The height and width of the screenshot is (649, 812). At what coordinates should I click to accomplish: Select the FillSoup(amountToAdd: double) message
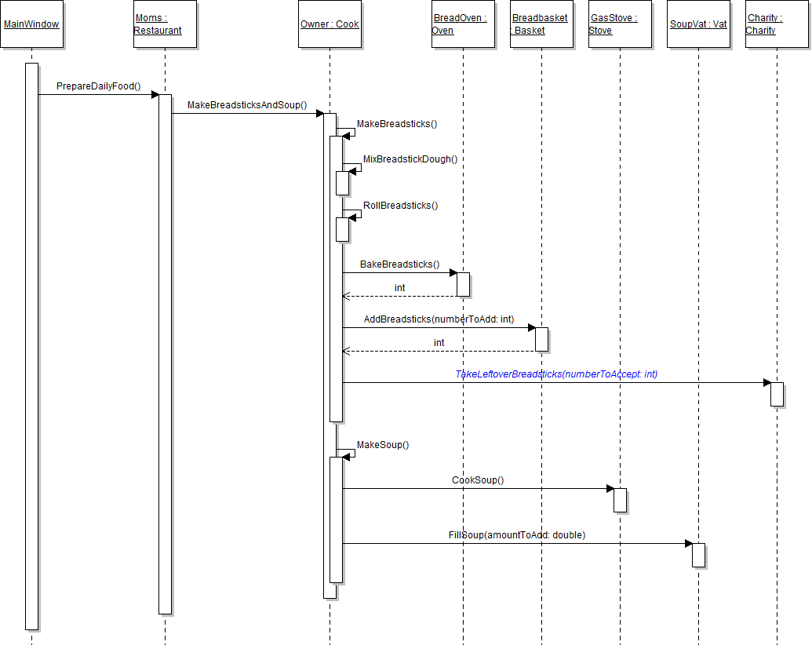[517, 535]
